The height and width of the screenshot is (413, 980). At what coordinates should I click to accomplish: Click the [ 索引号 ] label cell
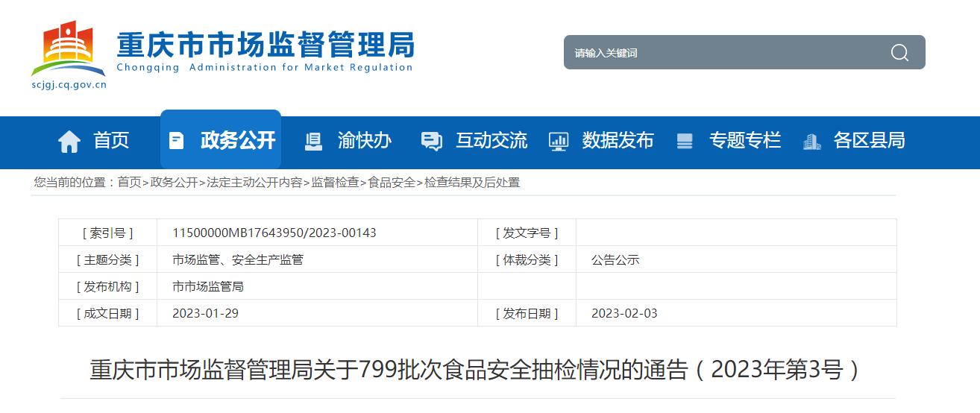pyautogui.click(x=107, y=233)
